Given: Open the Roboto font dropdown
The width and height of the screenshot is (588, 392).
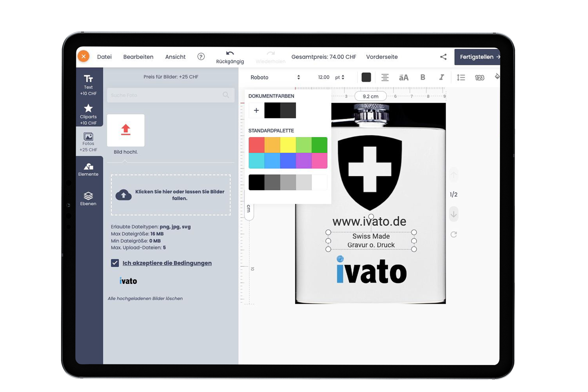Looking at the screenshot, I should pyautogui.click(x=275, y=77).
